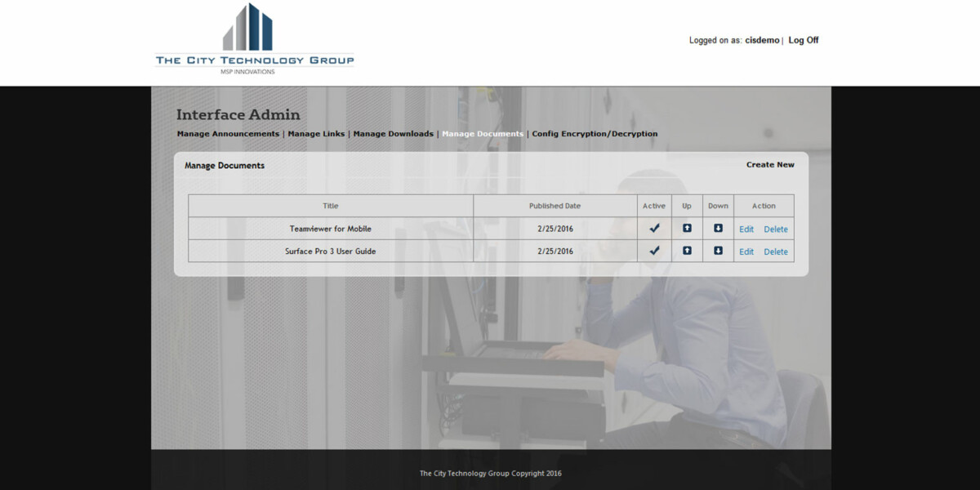Image resolution: width=980 pixels, height=490 pixels.
Task: Delete the Teamviewer for Mobile document
Action: (x=775, y=228)
